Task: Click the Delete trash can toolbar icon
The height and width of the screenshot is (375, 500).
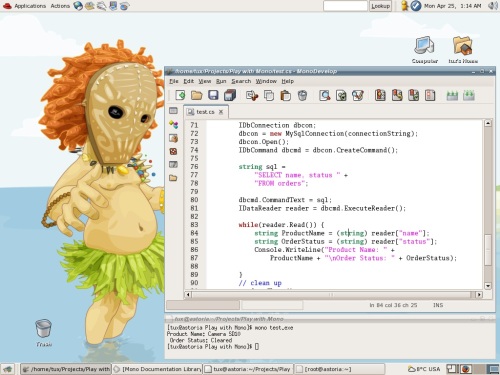Action: (x=302, y=96)
